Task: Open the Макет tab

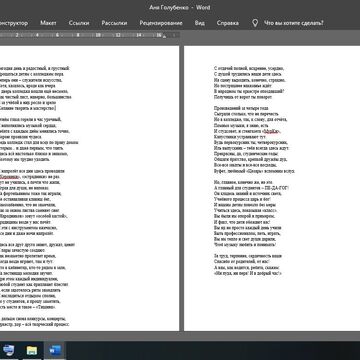Action: coord(48,23)
